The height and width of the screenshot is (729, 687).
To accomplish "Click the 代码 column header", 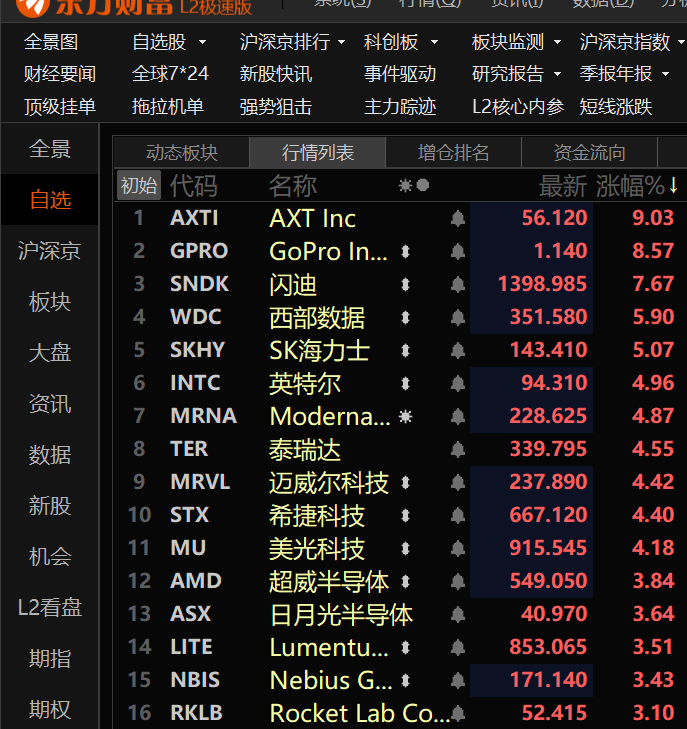I will (x=194, y=186).
